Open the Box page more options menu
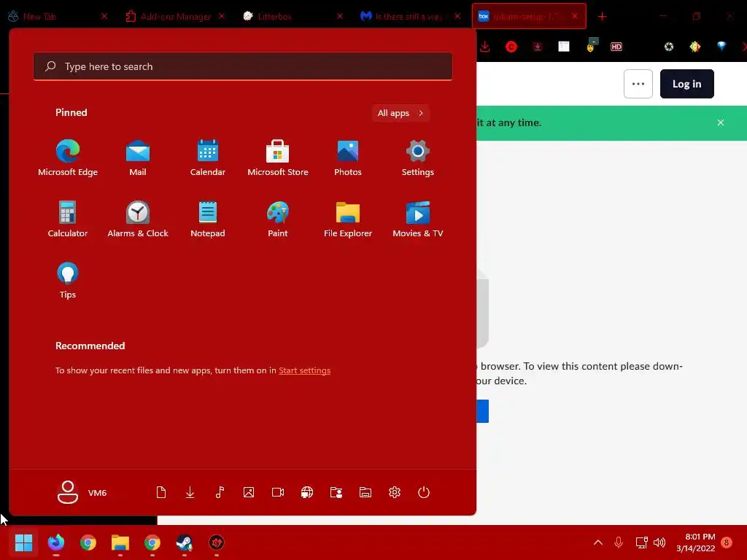 [x=638, y=84]
